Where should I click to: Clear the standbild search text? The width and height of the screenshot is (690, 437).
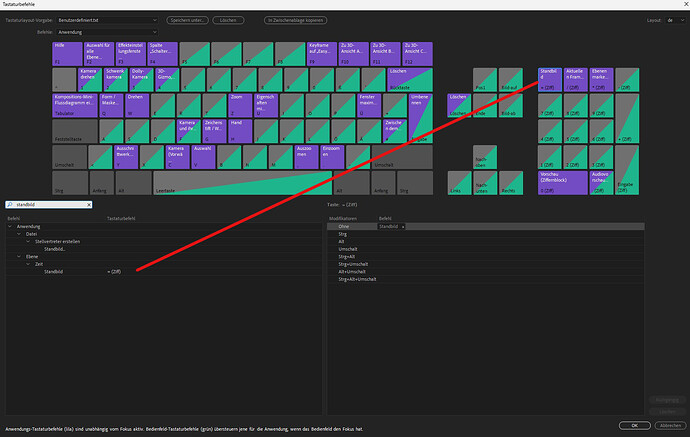[x=89, y=205]
